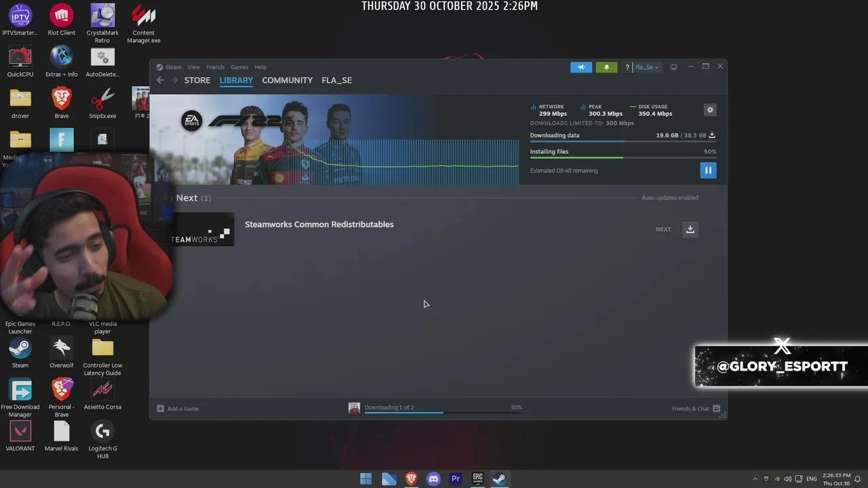Click PEAK 300.3 Mbps stat

point(601,110)
